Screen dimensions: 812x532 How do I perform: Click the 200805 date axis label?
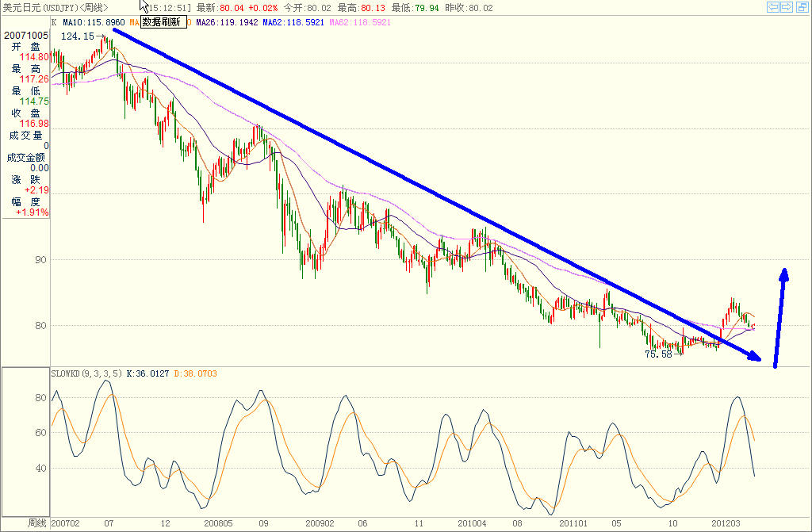218,523
